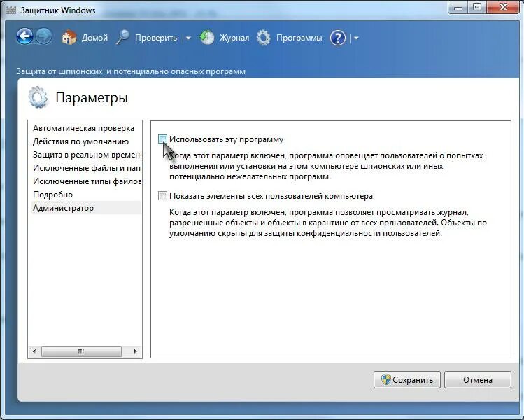Screen dimensions: 524x420
Task: Minimize the Защитник Windows window
Action: pyautogui.click(x=458, y=8)
